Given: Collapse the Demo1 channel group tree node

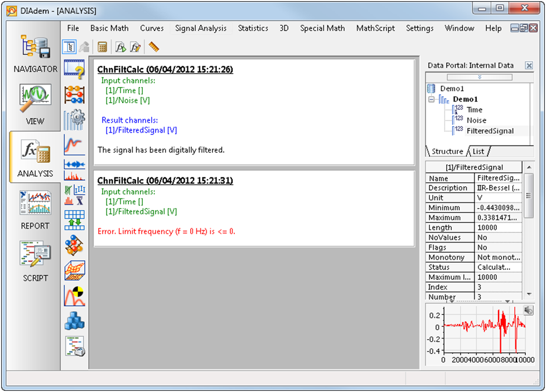Looking at the screenshot, I should (x=432, y=99).
